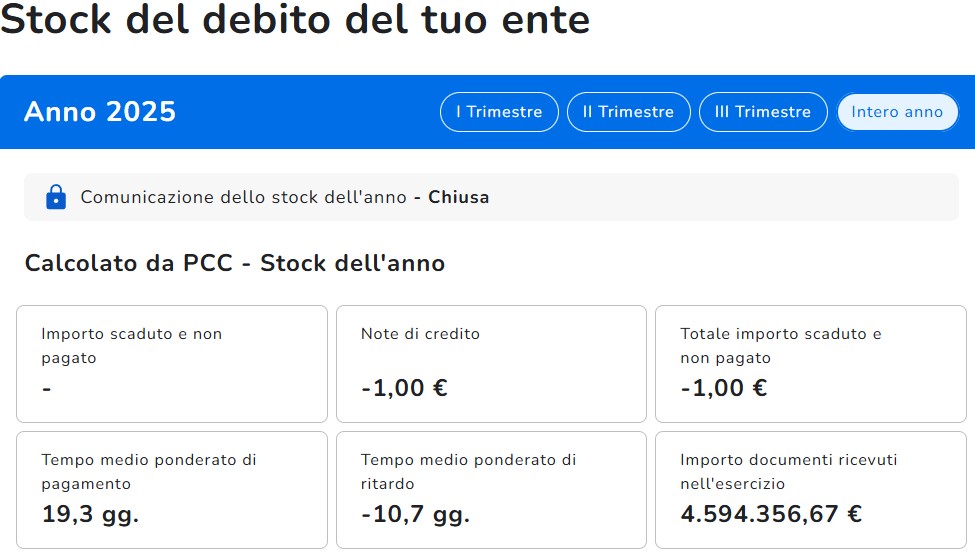The height and width of the screenshot is (557, 975).
Task: Click the -1,00 € value under Note di credito
Action: click(404, 388)
